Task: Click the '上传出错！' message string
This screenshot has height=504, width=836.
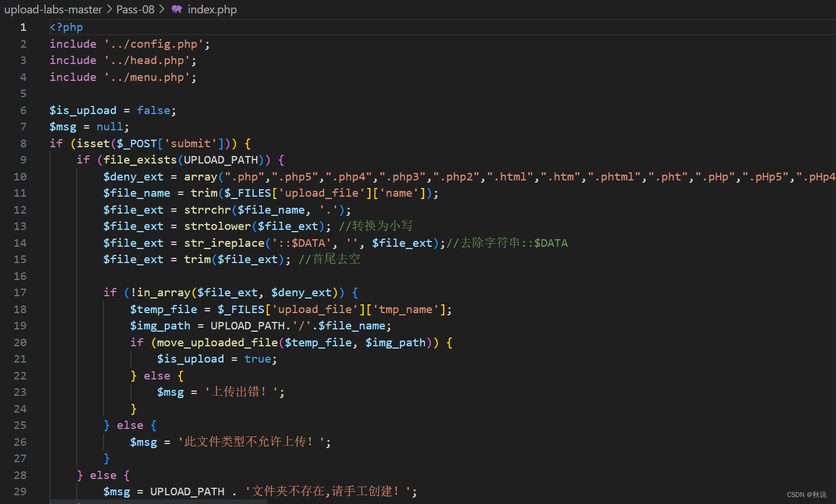Action: (241, 392)
